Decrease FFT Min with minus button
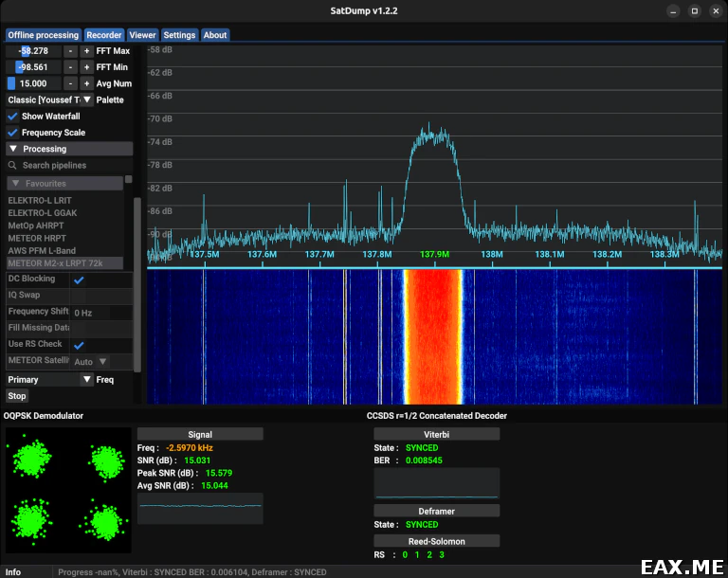 coord(70,67)
